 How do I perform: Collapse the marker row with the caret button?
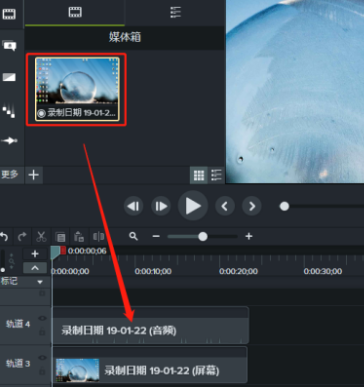(x=35, y=268)
